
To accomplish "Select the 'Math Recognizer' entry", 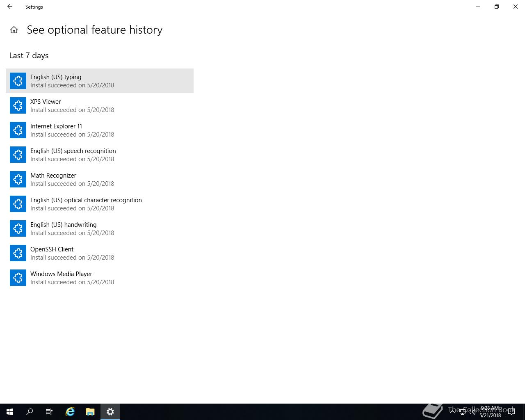I will (100, 179).
